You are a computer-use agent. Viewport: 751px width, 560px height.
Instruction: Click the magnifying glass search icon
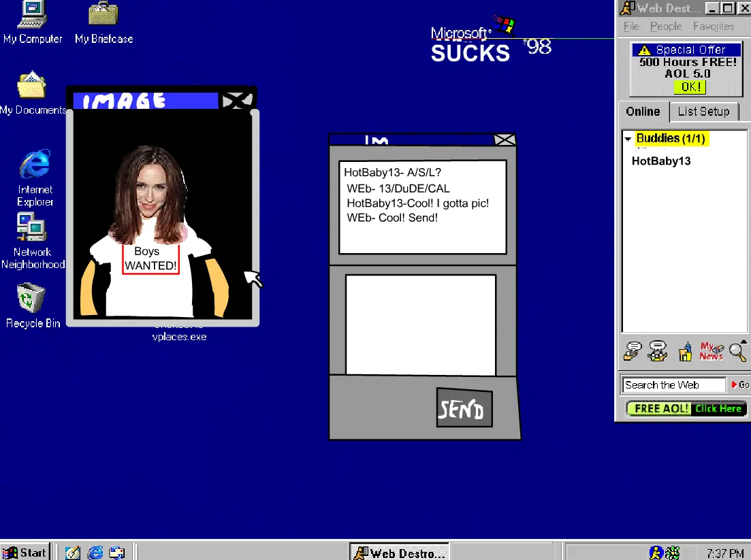[x=737, y=351]
